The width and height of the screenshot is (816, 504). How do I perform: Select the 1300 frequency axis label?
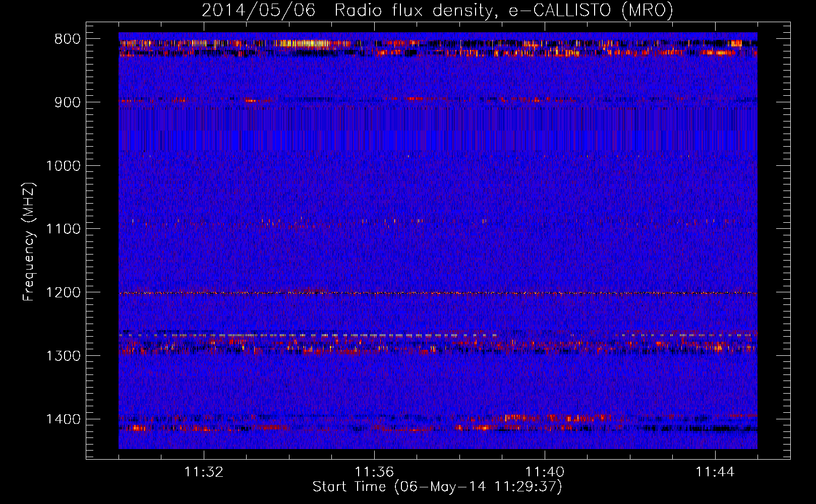[x=63, y=356]
